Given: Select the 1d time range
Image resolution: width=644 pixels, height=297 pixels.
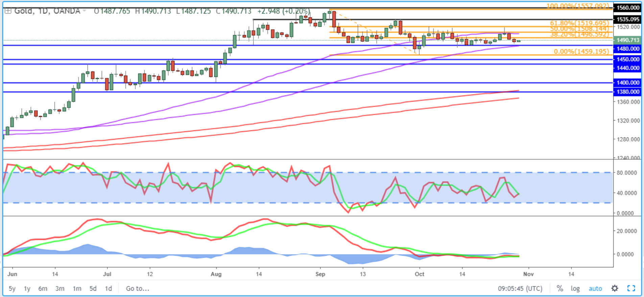Looking at the screenshot, I should pyautogui.click(x=108, y=289).
